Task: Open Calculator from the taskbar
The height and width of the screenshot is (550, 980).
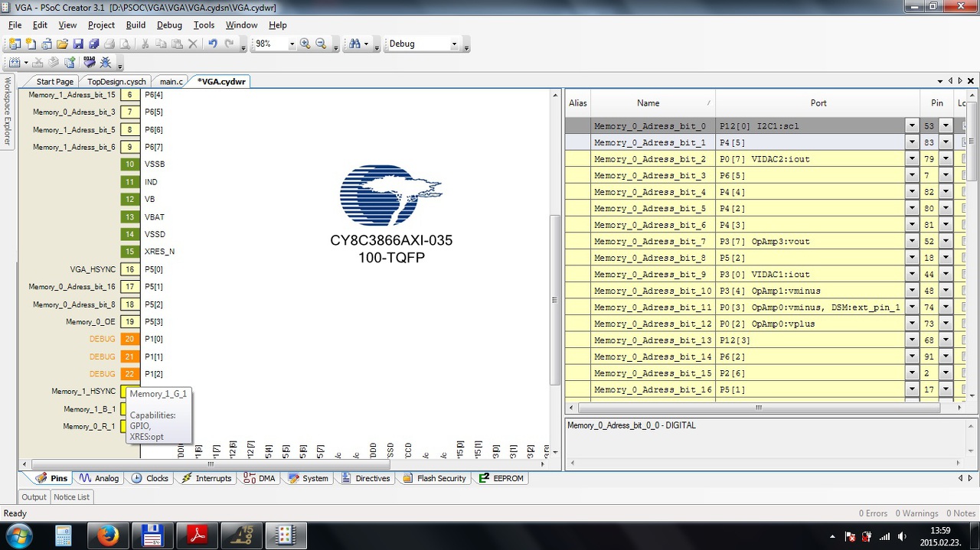Action: (64, 535)
